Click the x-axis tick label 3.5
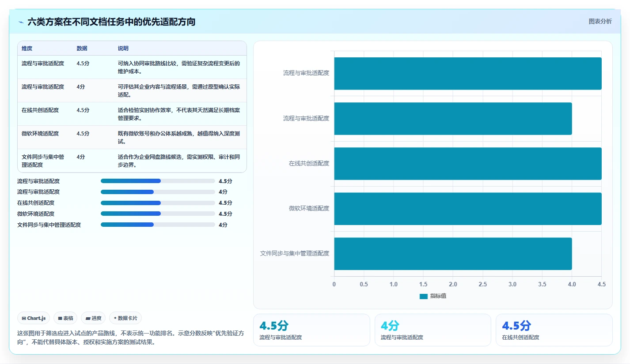This screenshot has width=630, height=364. pyautogui.click(x=542, y=285)
